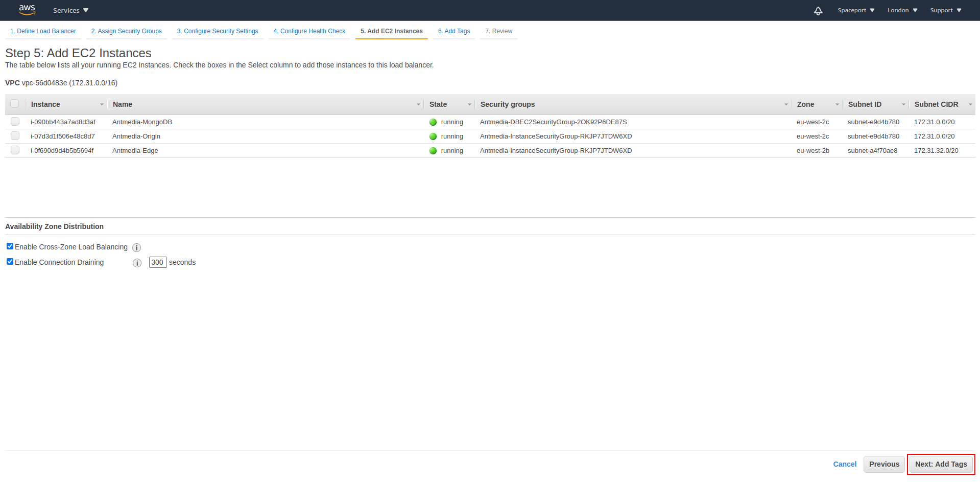The height and width of the screenshot is (482, 980).
Task: Click Next: Add Tags button
Action: [x=941, y=464]
